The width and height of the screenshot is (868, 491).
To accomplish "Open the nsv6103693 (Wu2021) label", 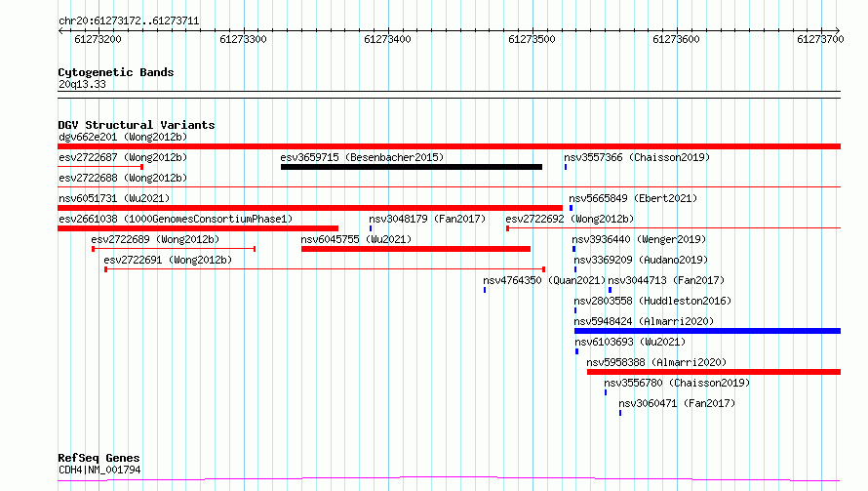I will pos(630,342).
